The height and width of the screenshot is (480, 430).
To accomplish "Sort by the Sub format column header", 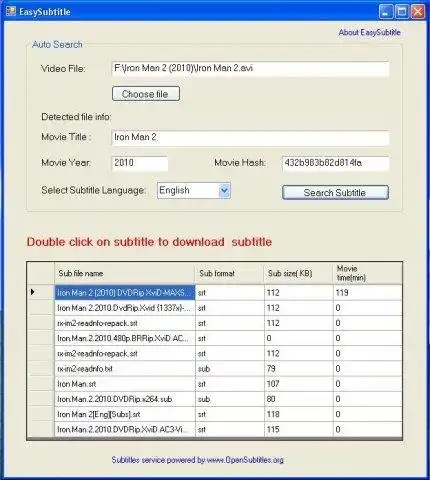I will [x=230, y=273].
